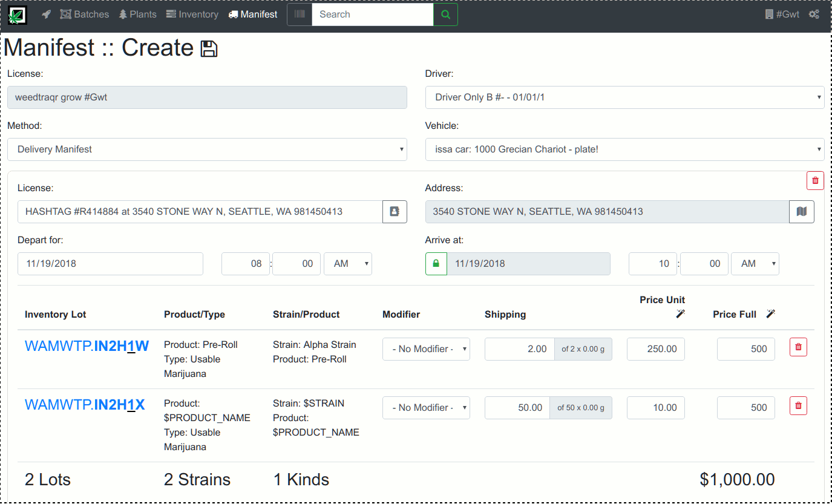This screenshot has height=504, width=832.
Task: Click the depart hour field 08
Action: pyautogui.click(x=246, y=264)
